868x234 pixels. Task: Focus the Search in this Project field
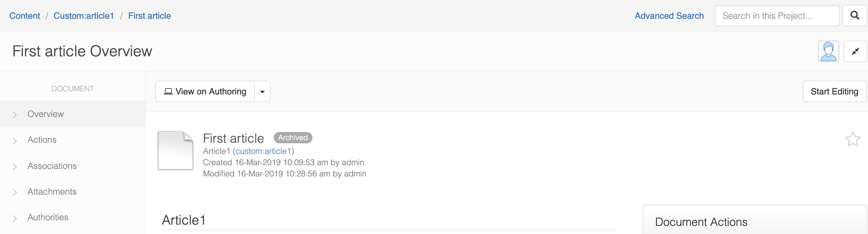point(776,16)
